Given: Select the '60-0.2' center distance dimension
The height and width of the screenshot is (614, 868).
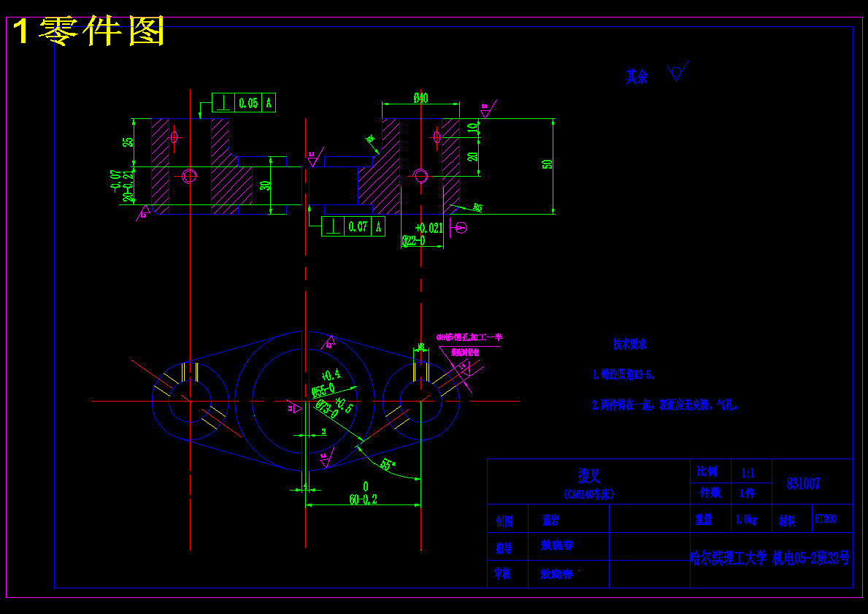Looking at the screenshot, I should (x=363, y=499).
